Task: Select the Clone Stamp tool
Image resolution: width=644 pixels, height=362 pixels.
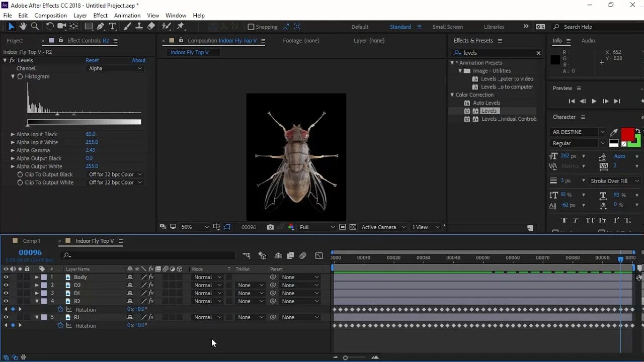Action: 139,27
